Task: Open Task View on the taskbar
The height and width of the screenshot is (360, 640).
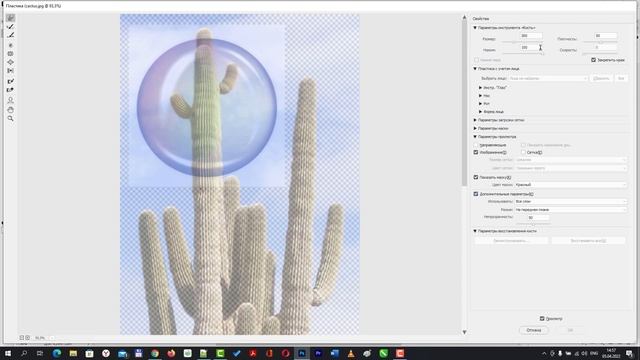Action: pyautogui.click(x=40, y=353)
